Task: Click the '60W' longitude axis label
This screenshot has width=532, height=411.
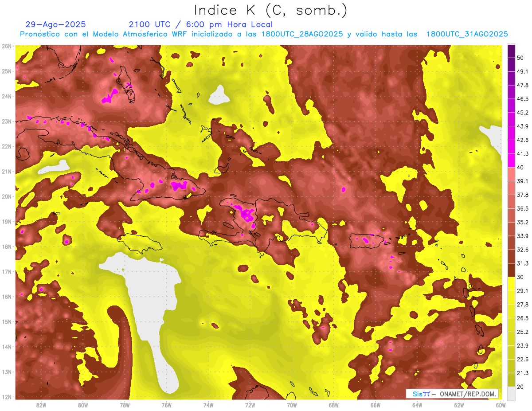Action: tap(501, 405)
